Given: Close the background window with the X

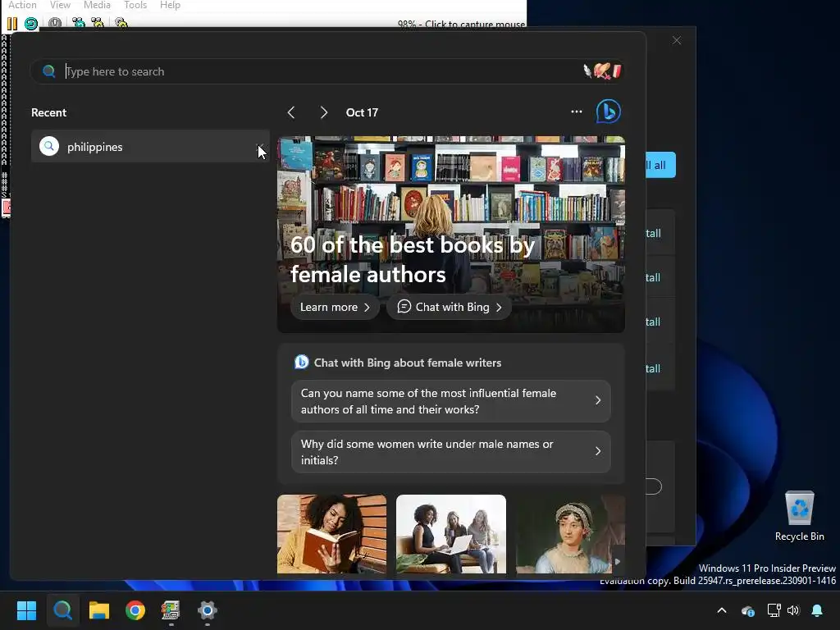Looking at the screenshot, I should [677, 41].
